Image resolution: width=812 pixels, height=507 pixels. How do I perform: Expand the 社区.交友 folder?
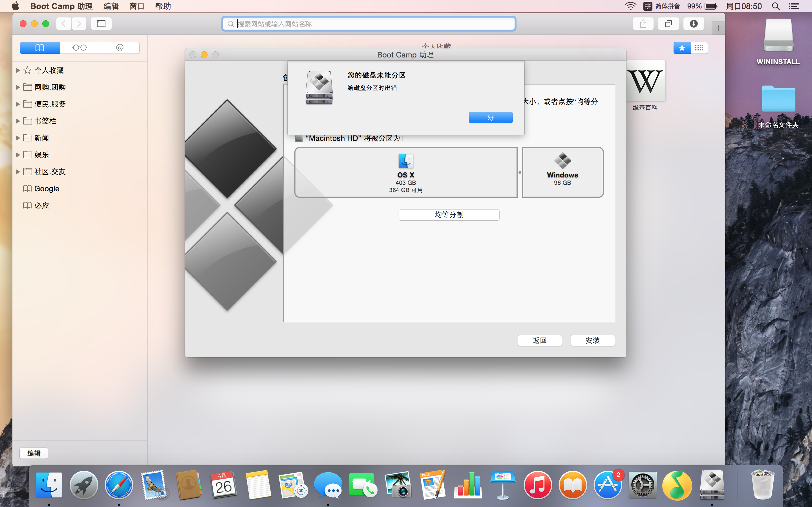18,172
